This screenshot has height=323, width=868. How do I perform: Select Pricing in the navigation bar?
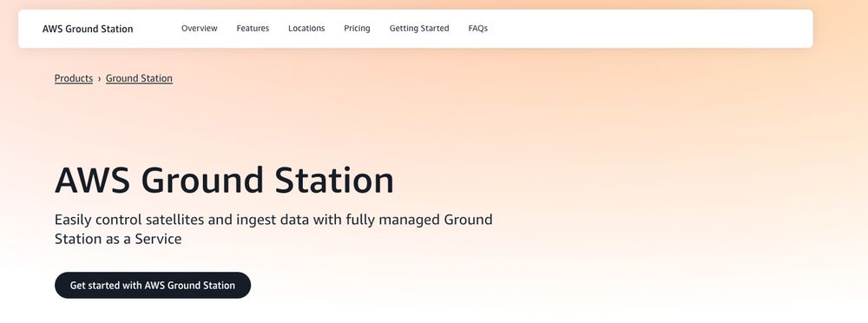[357, 29]
